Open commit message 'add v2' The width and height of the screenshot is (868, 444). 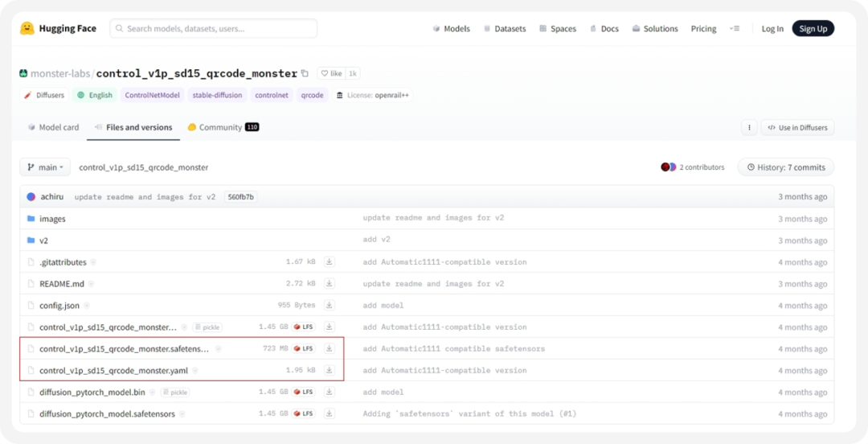tap(375, 240)
